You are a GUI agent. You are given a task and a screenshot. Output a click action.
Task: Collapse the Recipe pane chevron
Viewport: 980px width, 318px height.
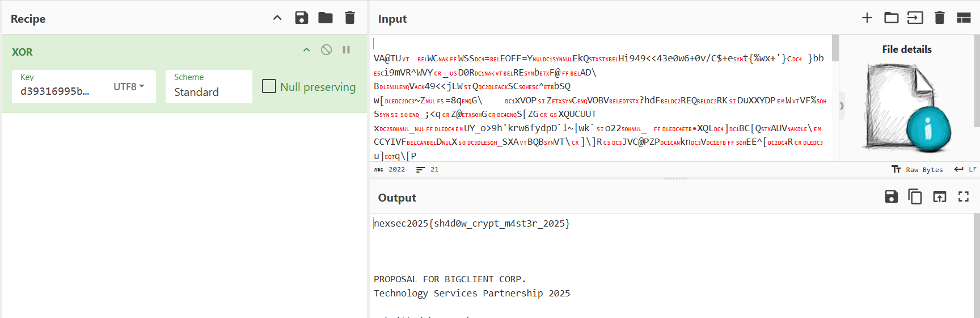pyautogui.click(x=277, y=18)
